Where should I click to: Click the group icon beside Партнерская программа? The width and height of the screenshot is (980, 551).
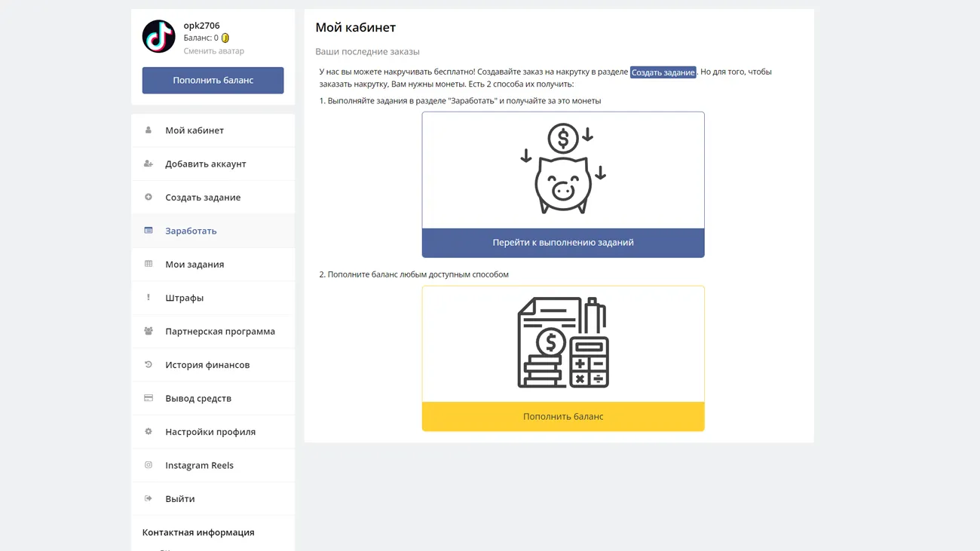coord(149,331)
